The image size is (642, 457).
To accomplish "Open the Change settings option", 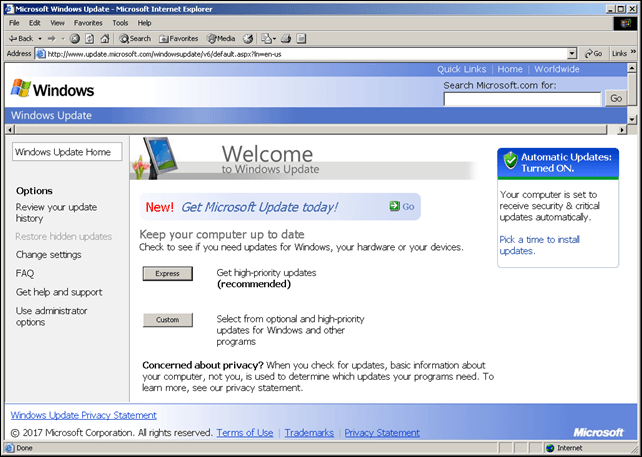I will [x=48, y=255].
